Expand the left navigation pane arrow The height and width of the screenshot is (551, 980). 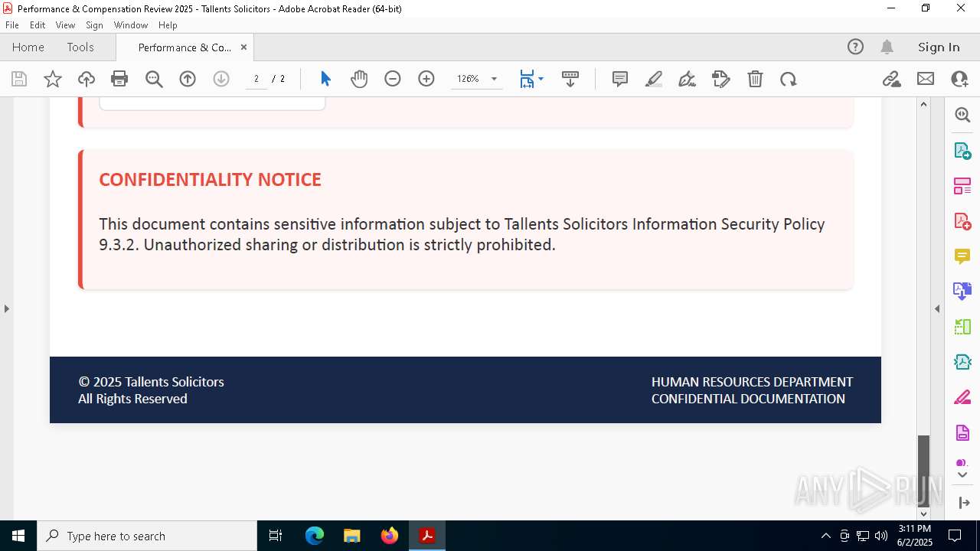tap(6, 309)
